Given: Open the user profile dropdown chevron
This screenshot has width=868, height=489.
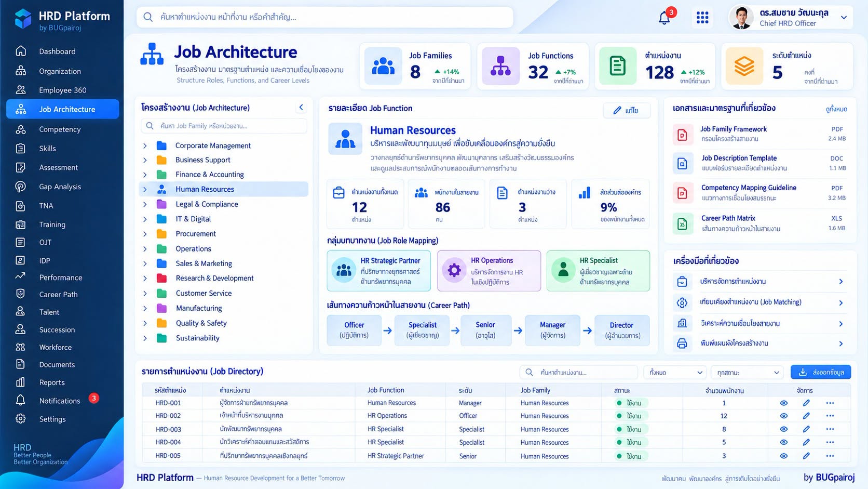Looking at the screenshot, I should (x=844, y=18).
